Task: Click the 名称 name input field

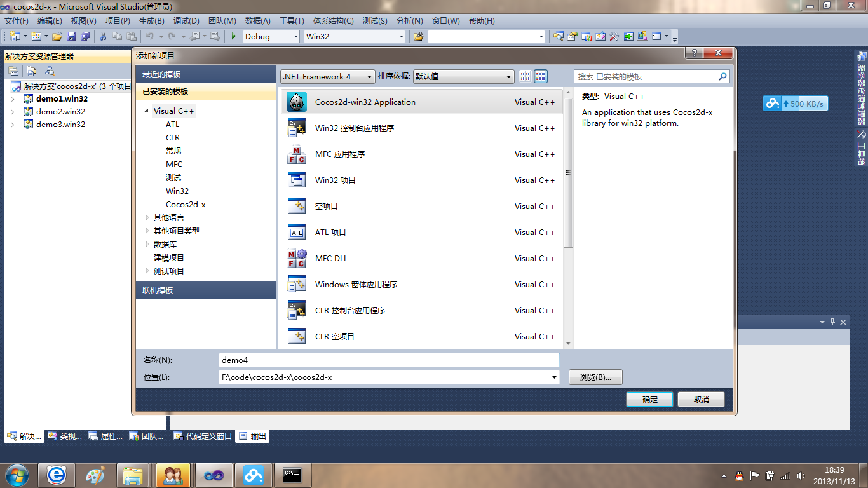Action: tap(389, 360)
